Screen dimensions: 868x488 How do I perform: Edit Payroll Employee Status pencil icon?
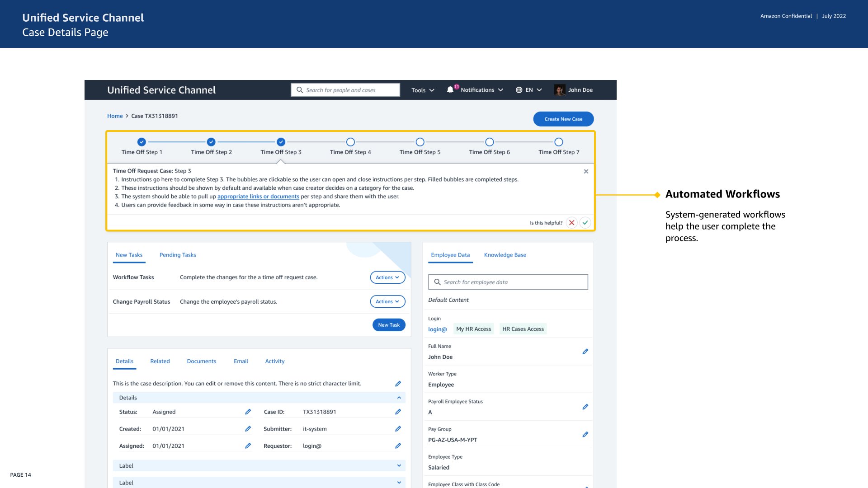pos(585,407)
